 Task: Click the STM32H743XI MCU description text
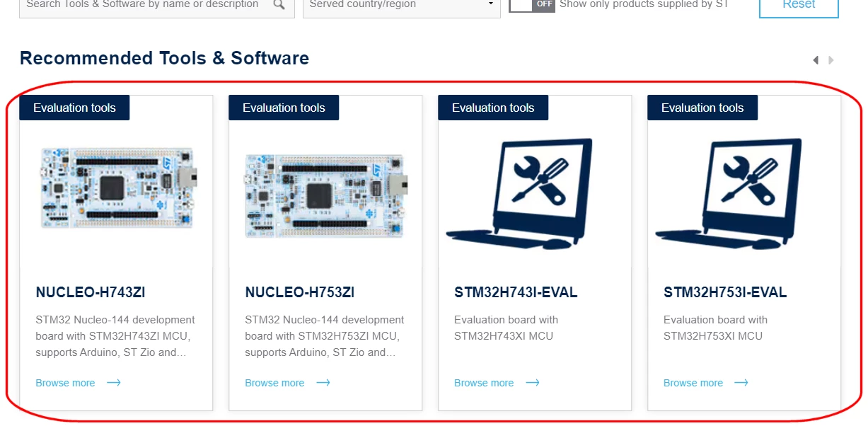[506, 328]
